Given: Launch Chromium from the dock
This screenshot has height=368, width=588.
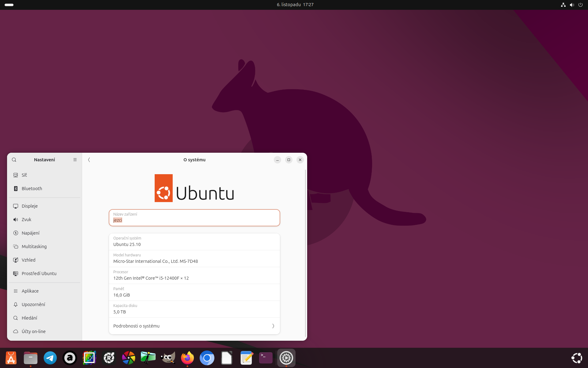Looking at the screenshot, I should coord(207,358).
